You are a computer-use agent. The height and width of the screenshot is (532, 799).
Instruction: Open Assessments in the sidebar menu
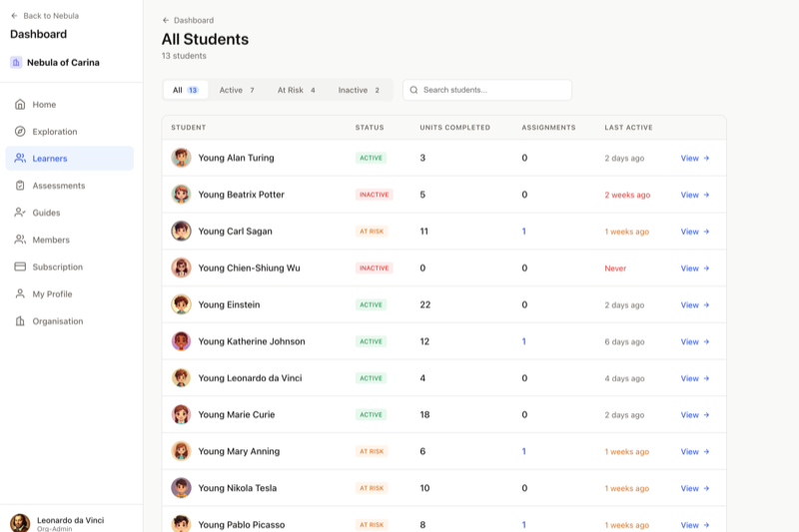coord(70,186)
